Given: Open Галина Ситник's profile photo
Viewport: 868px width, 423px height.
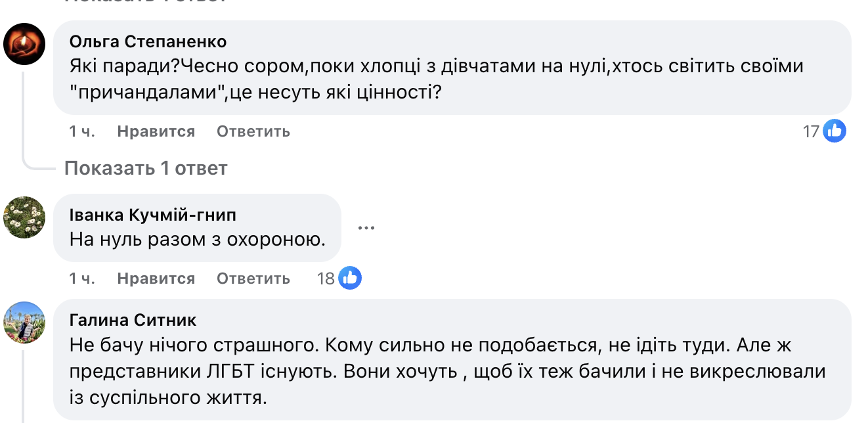Looking at the screenshot, I should pos(24,323).
